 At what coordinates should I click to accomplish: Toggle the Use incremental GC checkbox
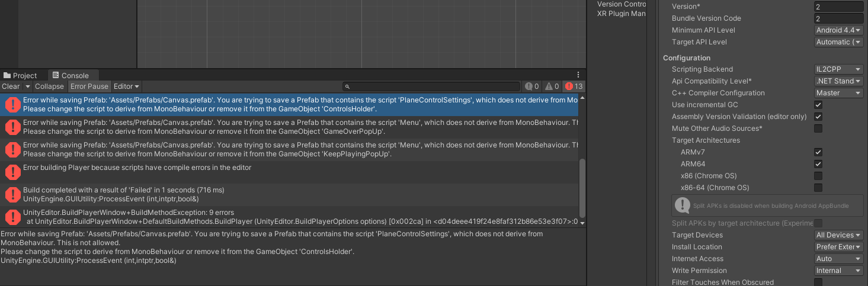point(818,105)
